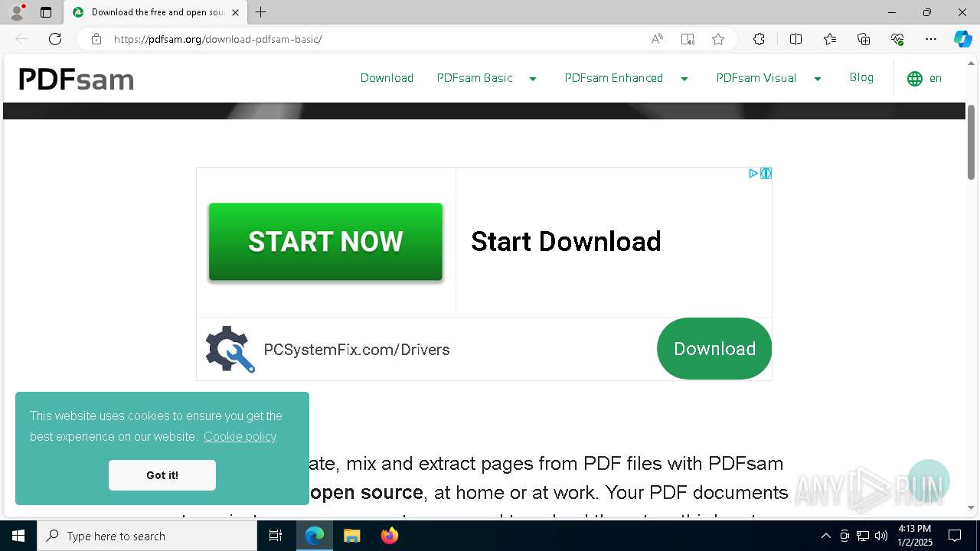Open Browser essentials heart icon
Screen dimensions: 980x551
(x=897, y=39)
